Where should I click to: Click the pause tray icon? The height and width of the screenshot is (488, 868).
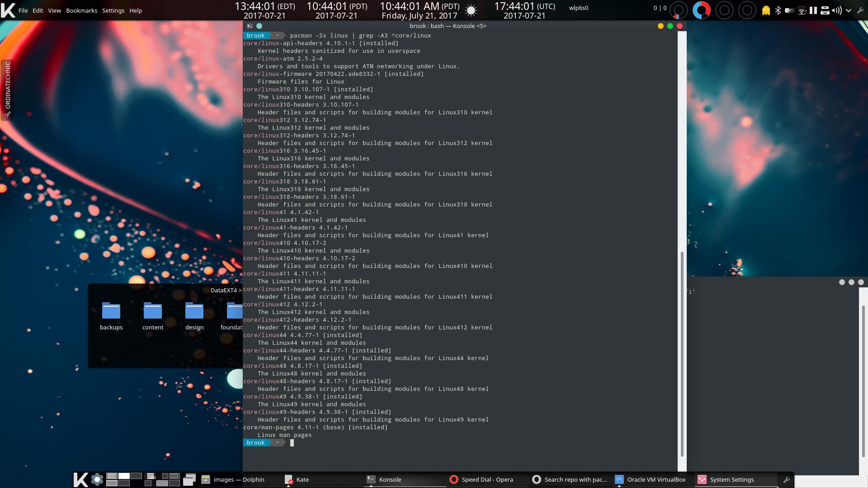[x=813, y=10]
